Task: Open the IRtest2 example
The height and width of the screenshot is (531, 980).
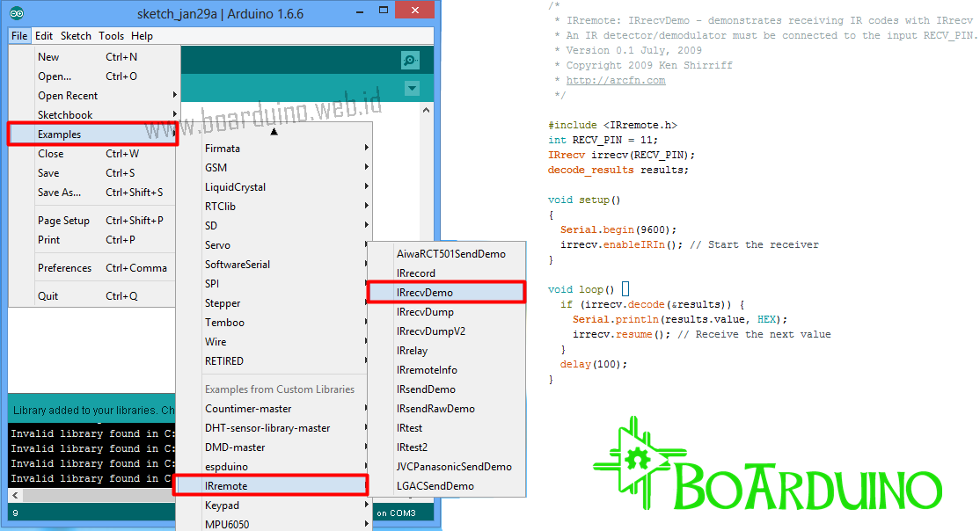Action: (446, 447)
